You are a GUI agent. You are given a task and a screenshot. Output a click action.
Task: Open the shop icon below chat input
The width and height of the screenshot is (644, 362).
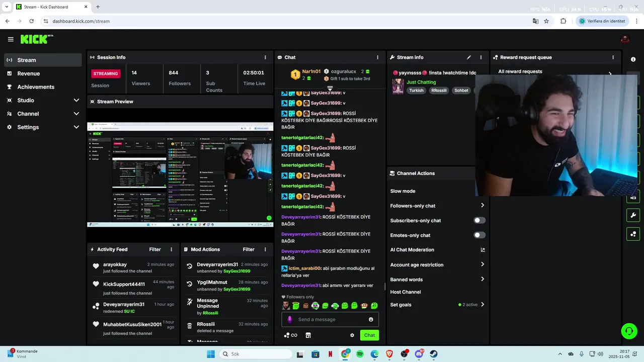tap(308, 335)
